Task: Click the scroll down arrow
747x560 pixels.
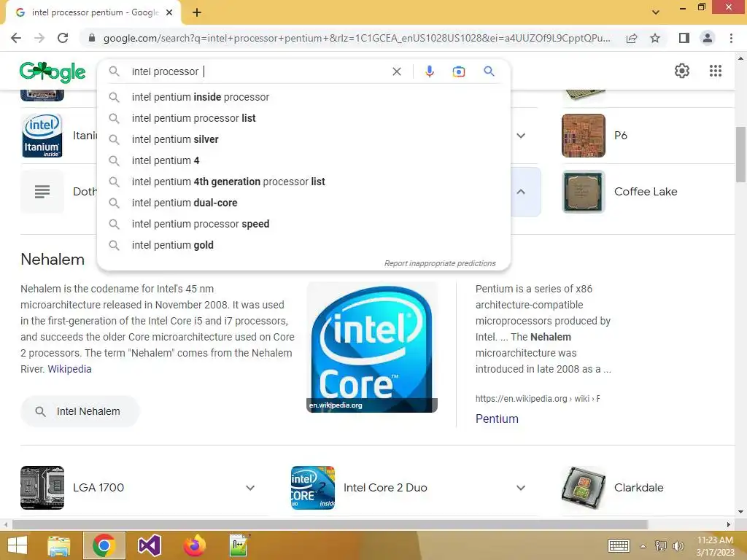Action: [740, 513]
